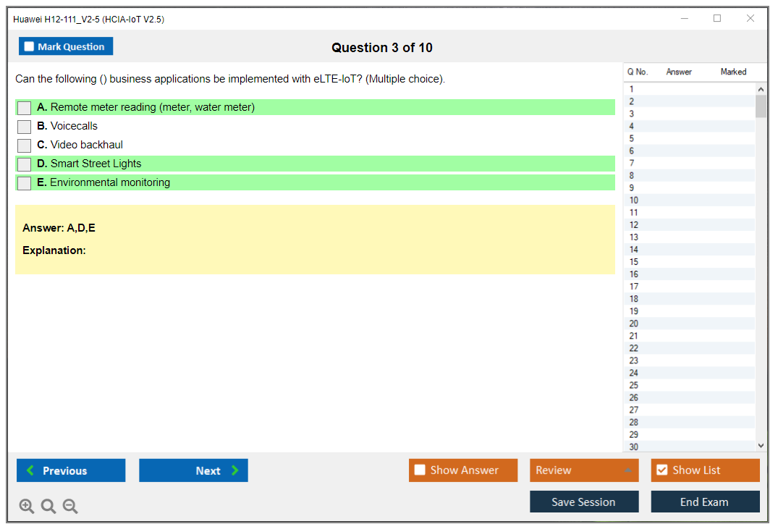Screen dimensions: 778x532
Task: Click the reset zoom magnifier icon
Action: click(x=48, y=507)
